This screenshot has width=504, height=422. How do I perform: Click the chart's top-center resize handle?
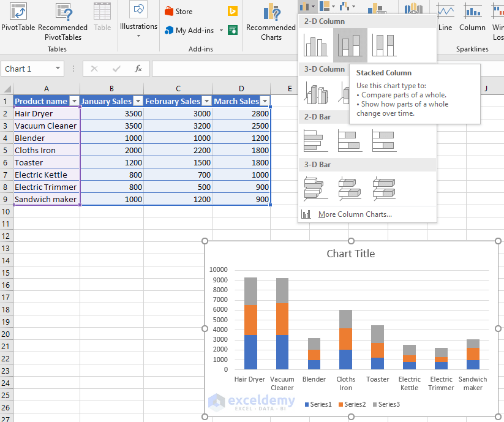pyautogui.click(x=351, y=241)
